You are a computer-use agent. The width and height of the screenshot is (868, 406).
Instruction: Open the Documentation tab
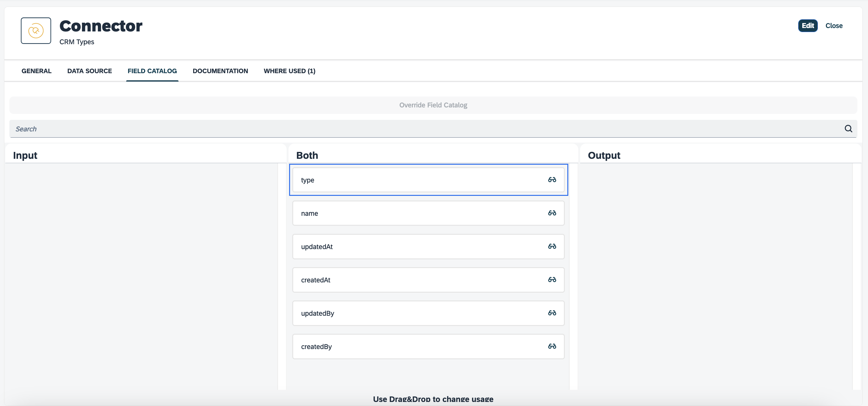[220, 71]
